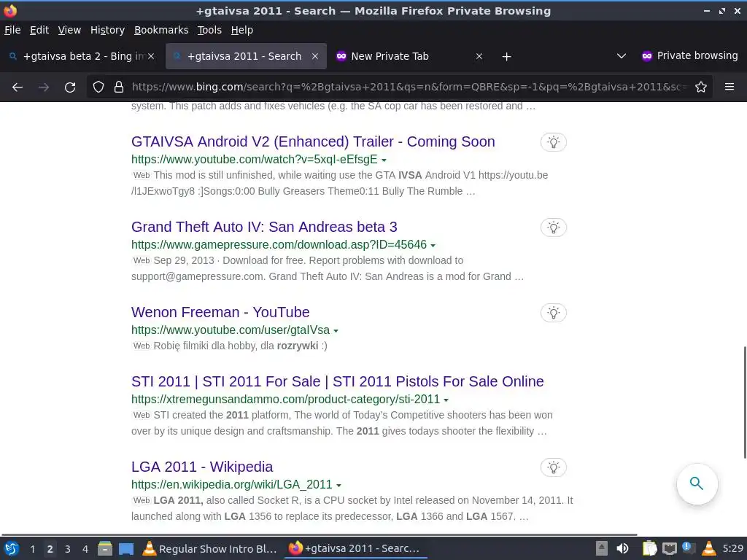The width and height of the screenshot is (747, 560).
Task: Expand dropdown arrow beside en.wikipedia.org URL
Action: click(338, 485)
